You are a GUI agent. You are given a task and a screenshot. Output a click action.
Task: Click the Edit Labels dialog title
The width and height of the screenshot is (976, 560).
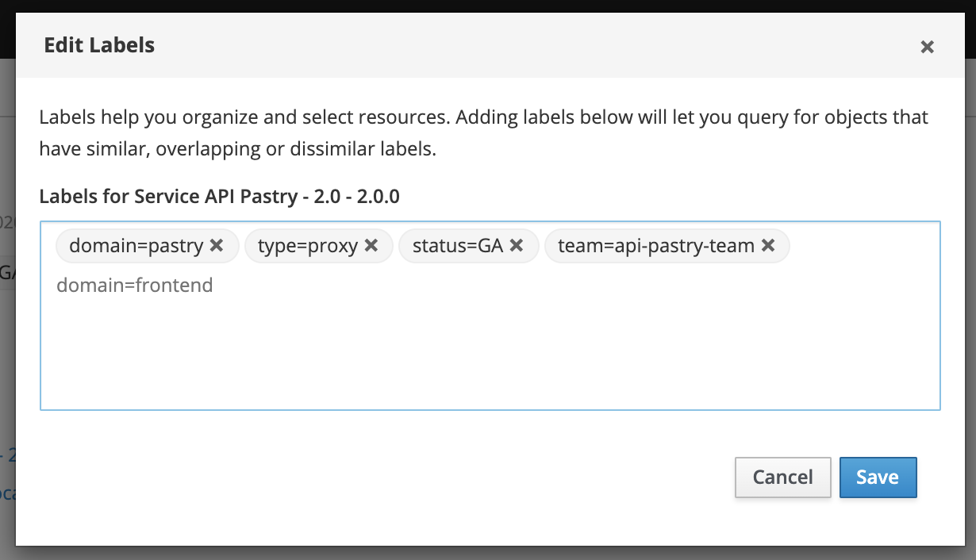pyautogui.click(x=99, y=45)
